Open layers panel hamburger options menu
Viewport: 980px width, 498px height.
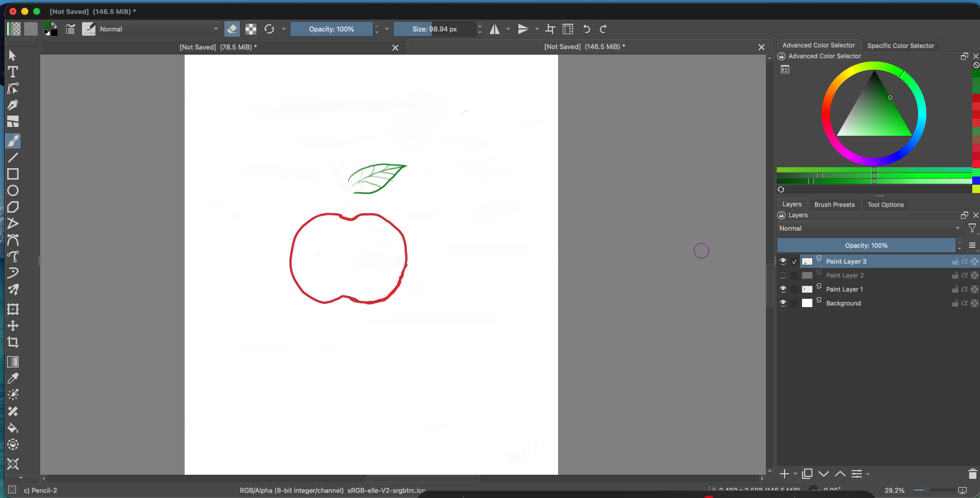pyautogui.click(x=972, y=245)
